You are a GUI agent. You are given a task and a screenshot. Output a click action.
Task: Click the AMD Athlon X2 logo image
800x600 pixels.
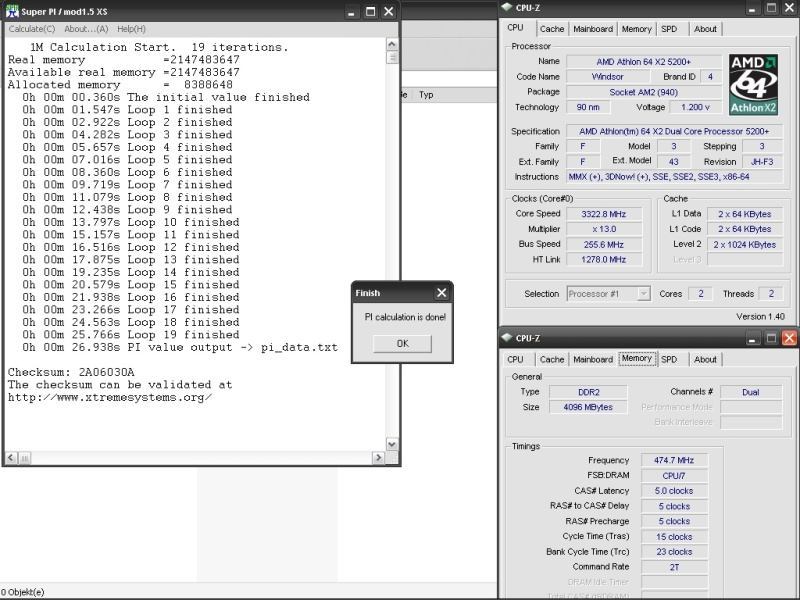[x=753, y=85]
